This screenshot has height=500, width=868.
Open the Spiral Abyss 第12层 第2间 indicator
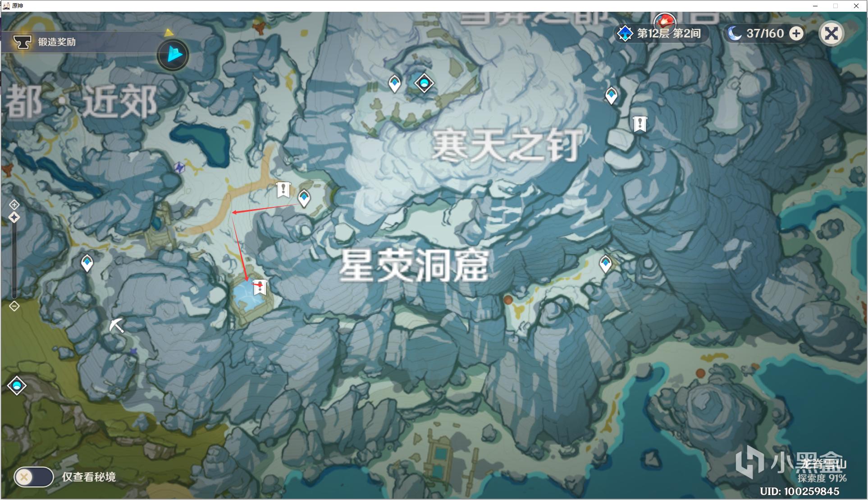[x=662, y=33]
